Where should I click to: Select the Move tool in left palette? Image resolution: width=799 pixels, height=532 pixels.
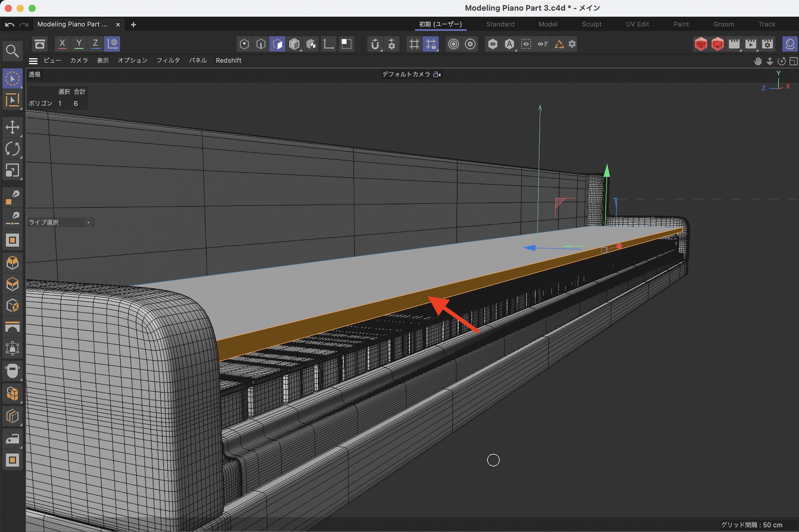pyautogui.click(x=12, y=127)
